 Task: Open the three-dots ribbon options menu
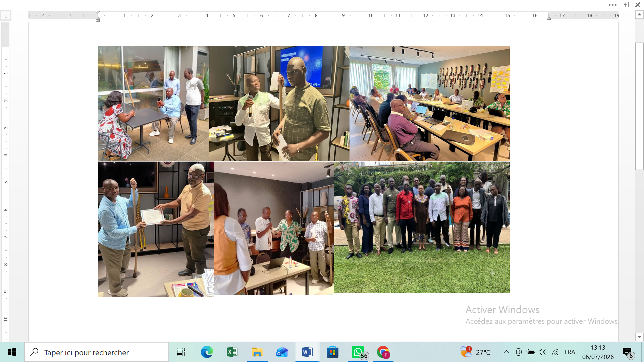pyautogui.click(x=612, y=5)
